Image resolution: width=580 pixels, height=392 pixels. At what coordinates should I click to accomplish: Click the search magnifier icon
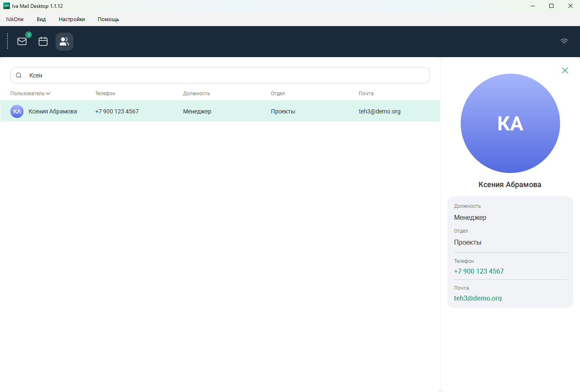(19, 75)
